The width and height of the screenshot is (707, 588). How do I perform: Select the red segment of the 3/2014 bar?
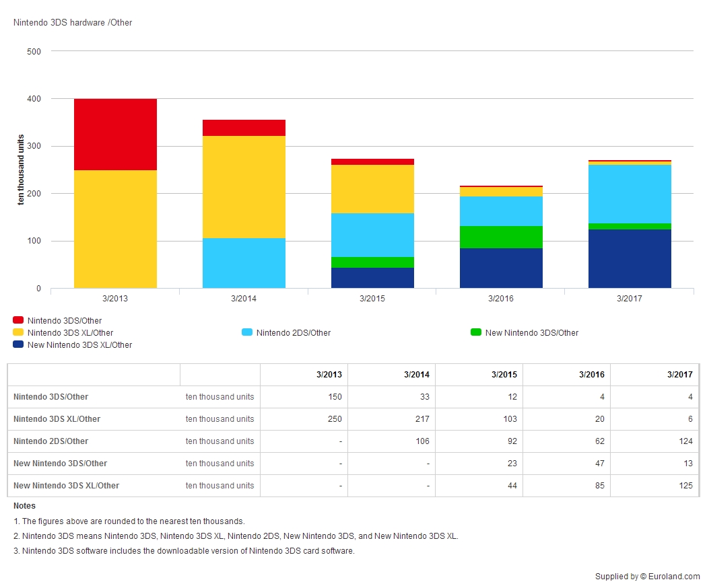coord(244,128)
